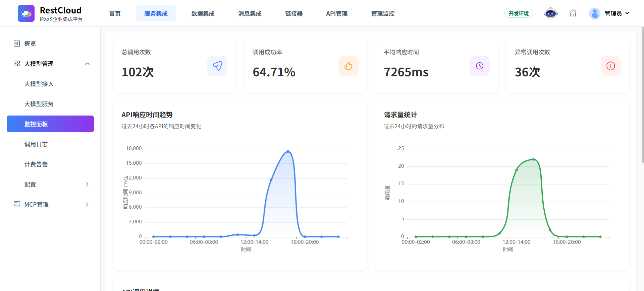
Task: Click the 平均响应时间 card label
Action: pos(401,52)
